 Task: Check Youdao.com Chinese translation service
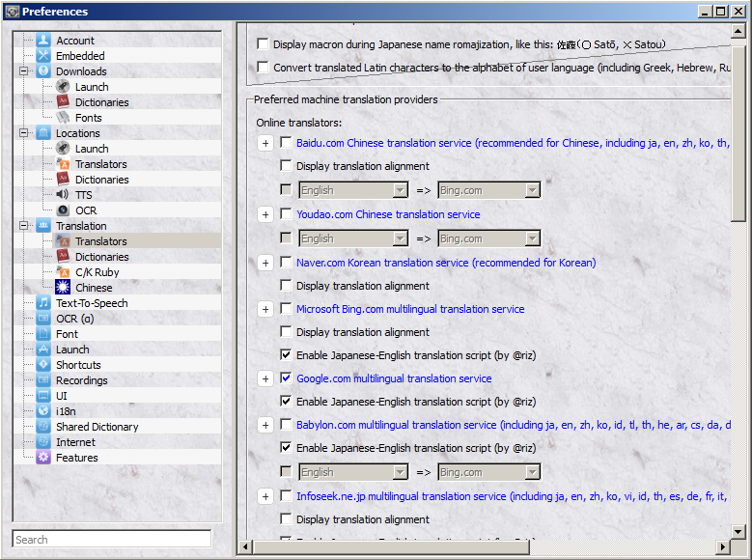click(x=286, y=214)
